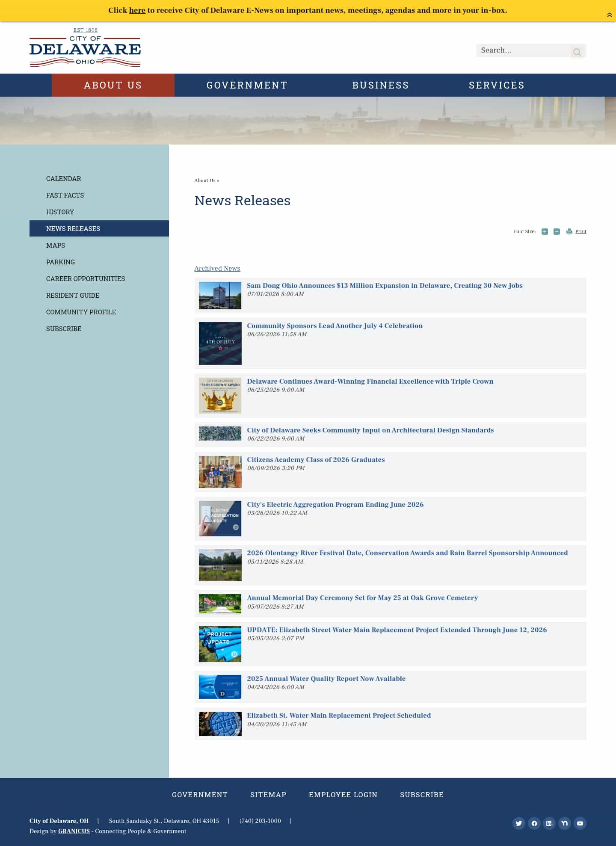Open July 4 Celebration sponsors article
Screen dimensions: 616x846
[x=335, y=326]
